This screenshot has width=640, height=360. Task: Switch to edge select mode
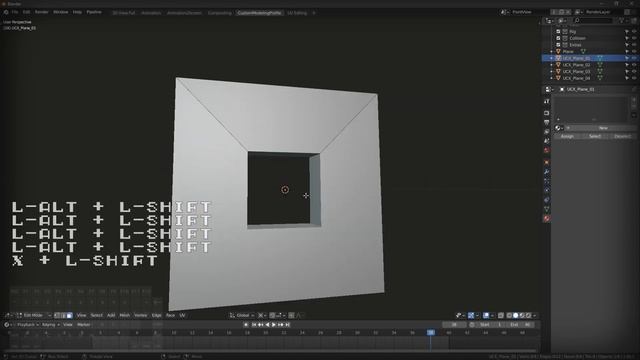(x=63, y=315)
